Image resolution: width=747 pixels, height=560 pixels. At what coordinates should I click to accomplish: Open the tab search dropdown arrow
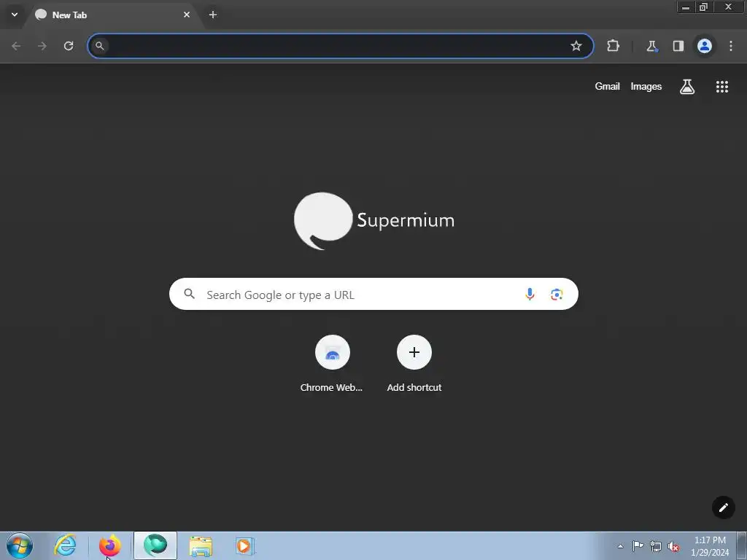(15, 15)
